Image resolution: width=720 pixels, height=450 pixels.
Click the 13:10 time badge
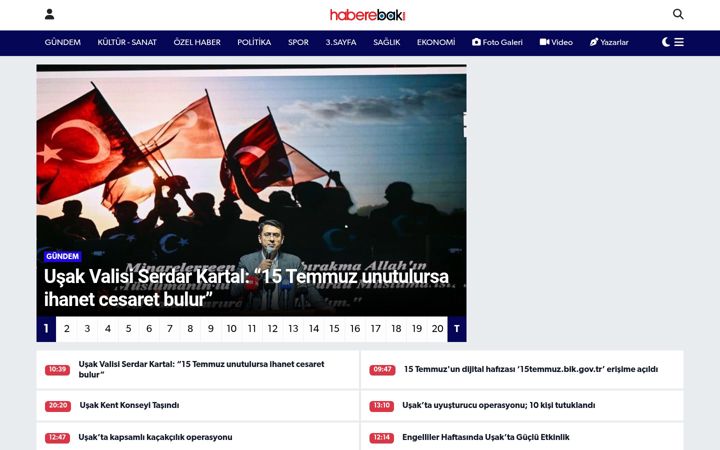(x=382, y=405)
